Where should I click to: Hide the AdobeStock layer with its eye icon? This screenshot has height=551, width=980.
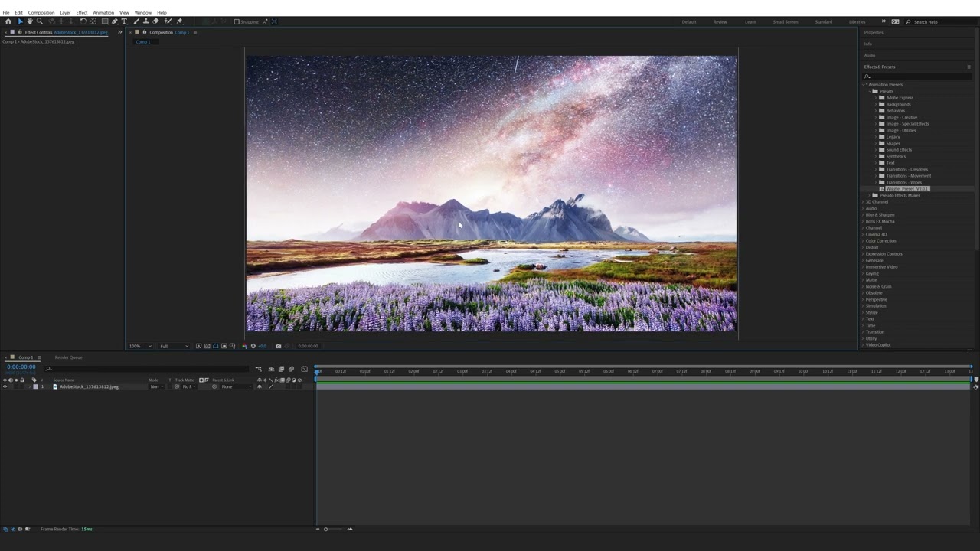pos(5,386)
